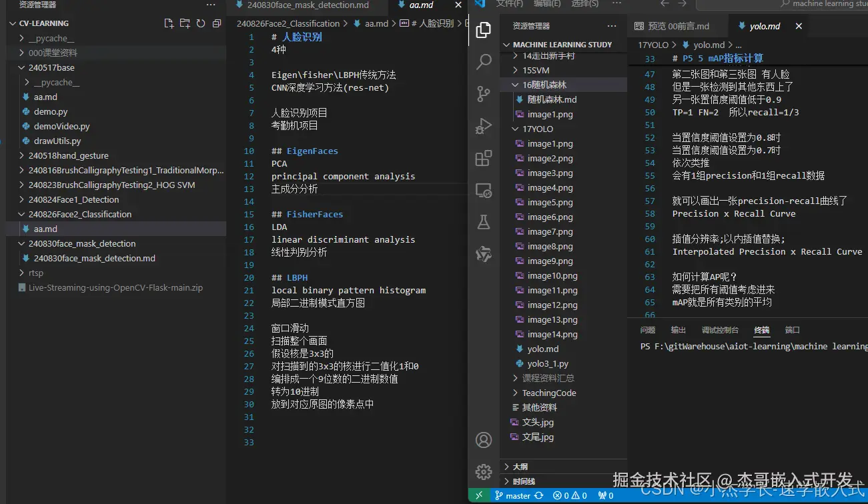Open the Testing flask view
The width and height of the screenshot is (868, 504).
483,222
